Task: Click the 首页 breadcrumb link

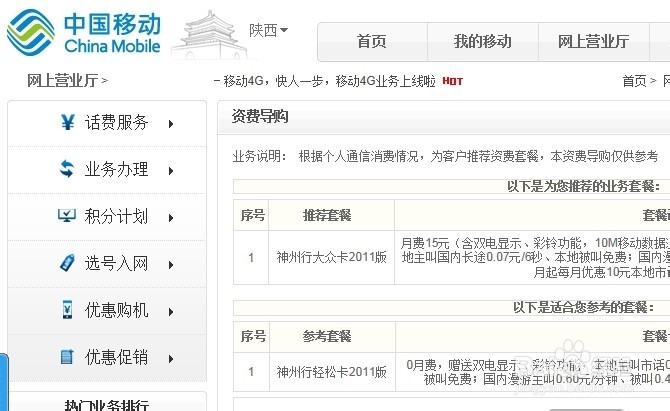Action: [634, 81]
